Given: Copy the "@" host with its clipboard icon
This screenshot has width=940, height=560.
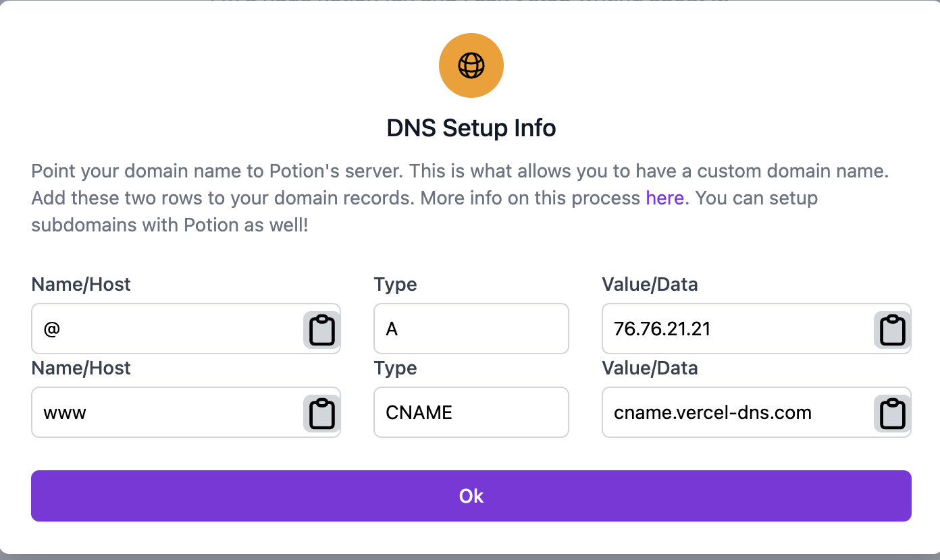Looking at the screenshot, I should (321, 329).
